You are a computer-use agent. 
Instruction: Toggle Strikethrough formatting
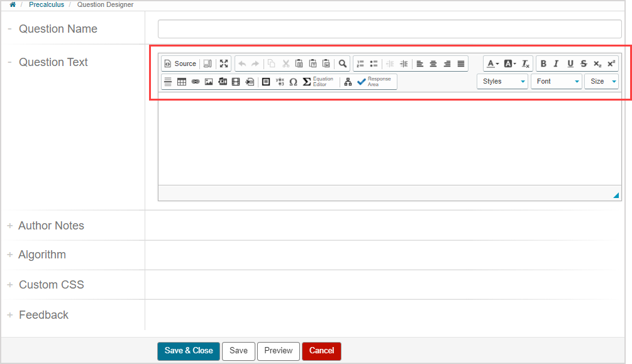[584, 63]
